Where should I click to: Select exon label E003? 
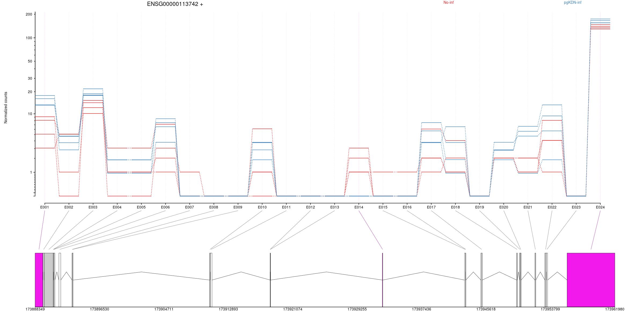click(93, 207)
